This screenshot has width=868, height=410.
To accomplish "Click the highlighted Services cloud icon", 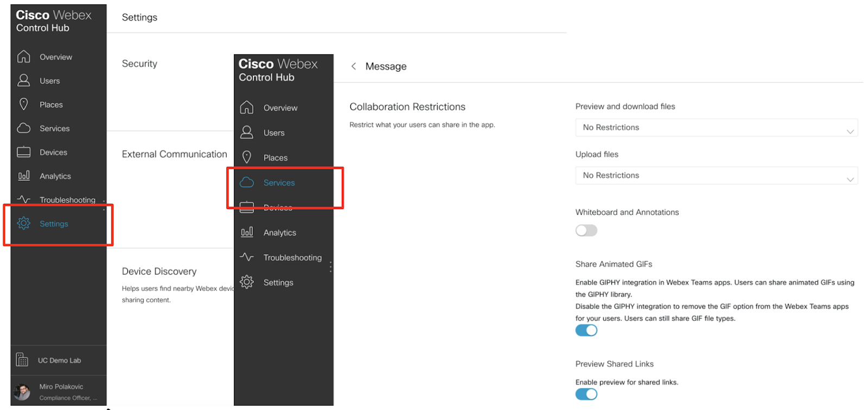I will [x=247, y=182].
